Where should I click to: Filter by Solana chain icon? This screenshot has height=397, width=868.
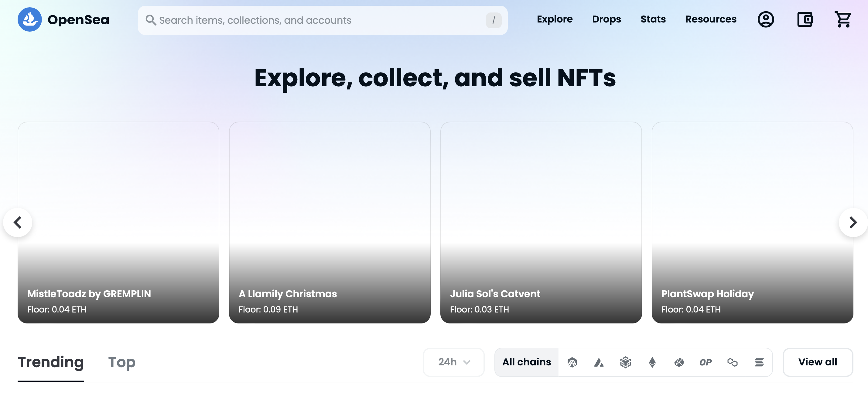click(759, 362)
